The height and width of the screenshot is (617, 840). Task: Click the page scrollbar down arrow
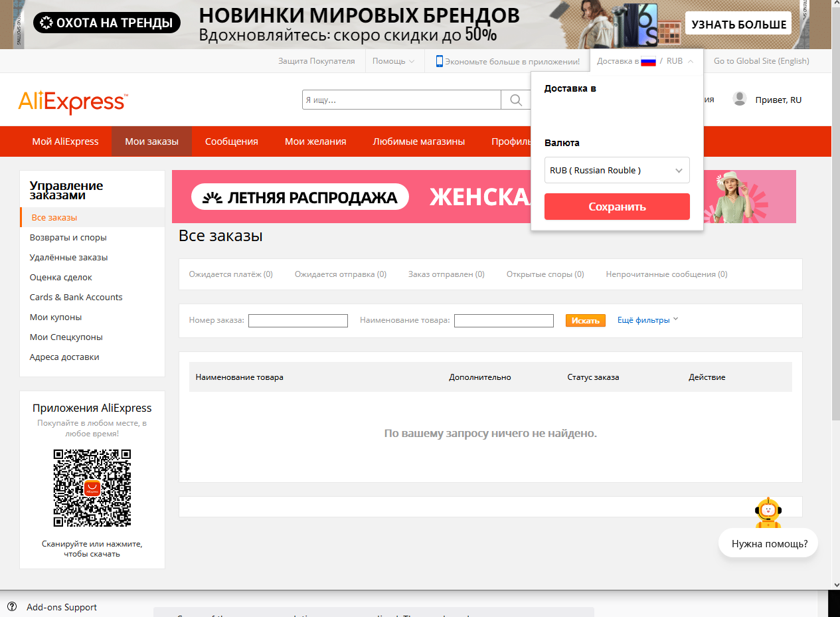[835, 584]
